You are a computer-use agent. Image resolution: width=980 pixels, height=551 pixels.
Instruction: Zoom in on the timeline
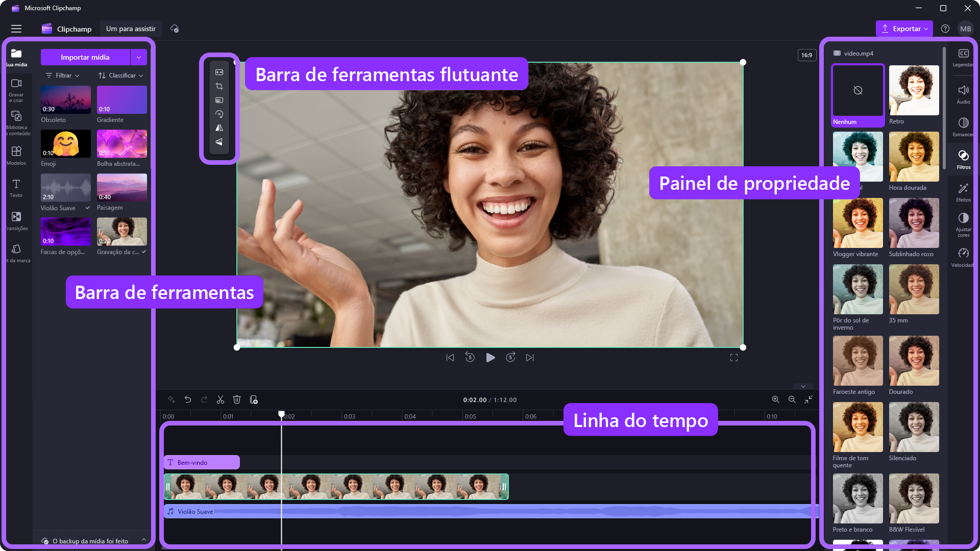tap(776, 399)
